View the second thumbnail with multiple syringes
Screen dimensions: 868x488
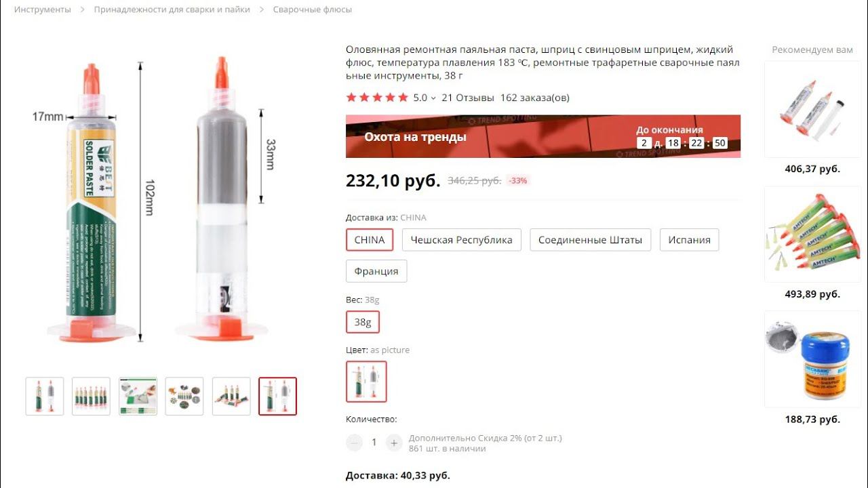tap(91, 396)
